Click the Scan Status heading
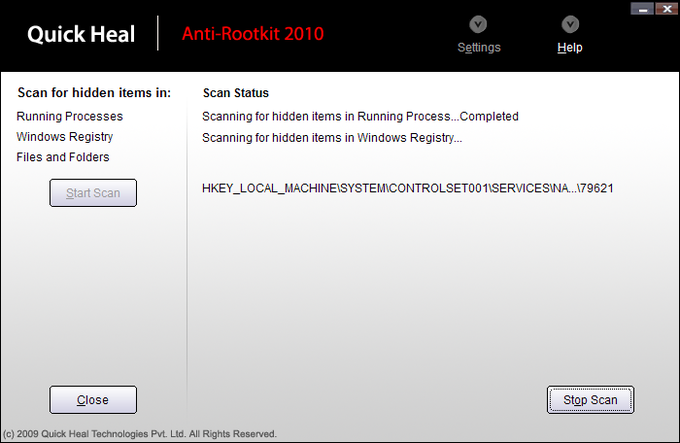The height and width of the screenshot is (443, 680). pyautogui.click(x=236, y=93)
